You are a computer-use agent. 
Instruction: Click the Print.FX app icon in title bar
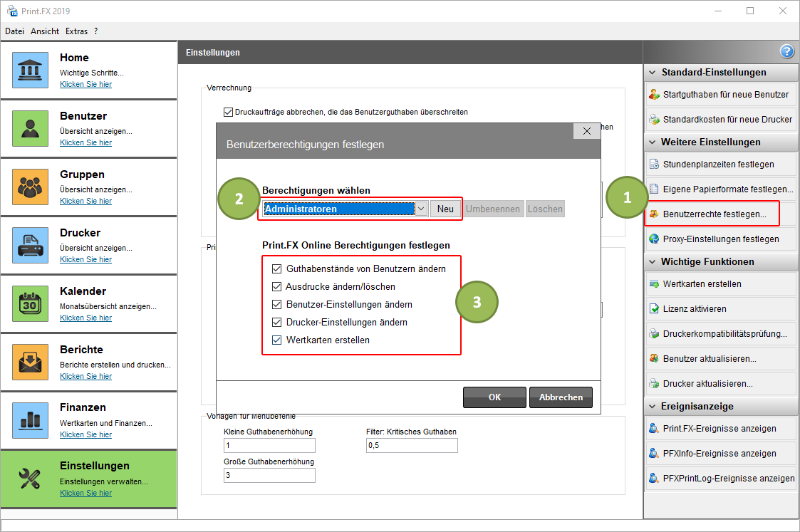coord(11,11)
